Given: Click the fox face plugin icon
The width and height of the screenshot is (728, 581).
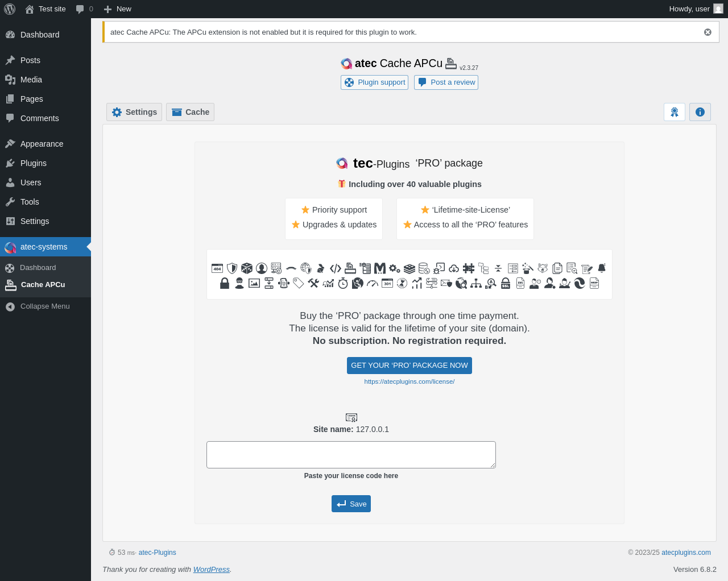Looking at the screenshot, I should click(543, 268).
